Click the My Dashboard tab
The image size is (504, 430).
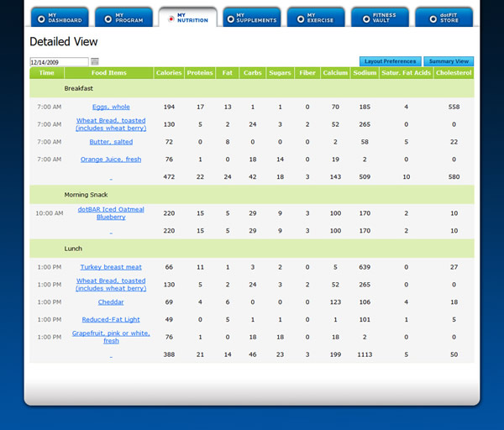[59, 18]
